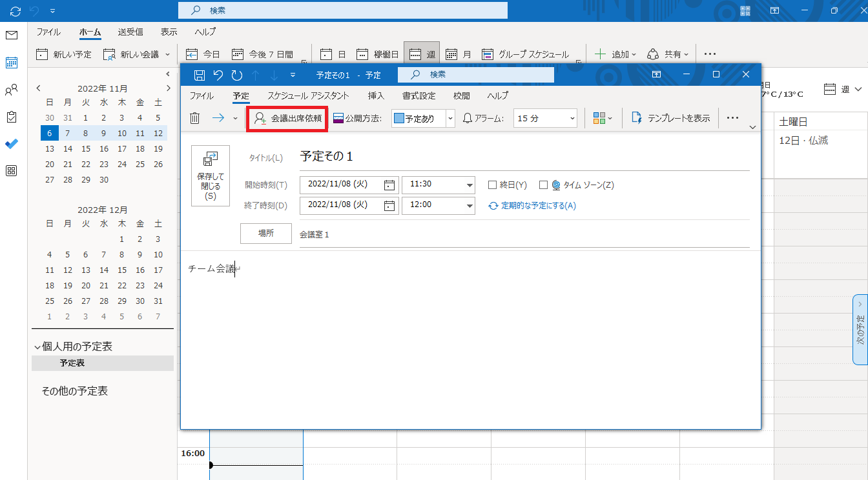The image size is (868, 480).
Task: Click the Mail icon in left sidebar
Action: tap(12, 35)
